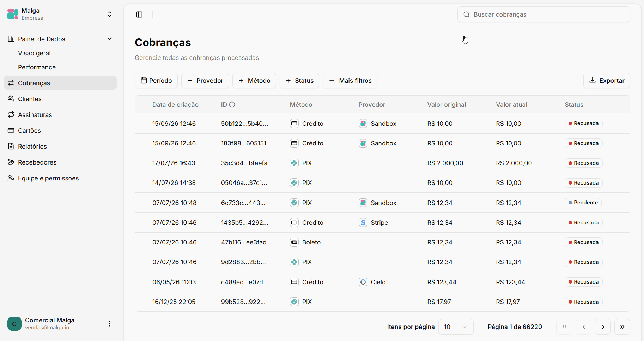Open Recebedores section label

[37, 162]
